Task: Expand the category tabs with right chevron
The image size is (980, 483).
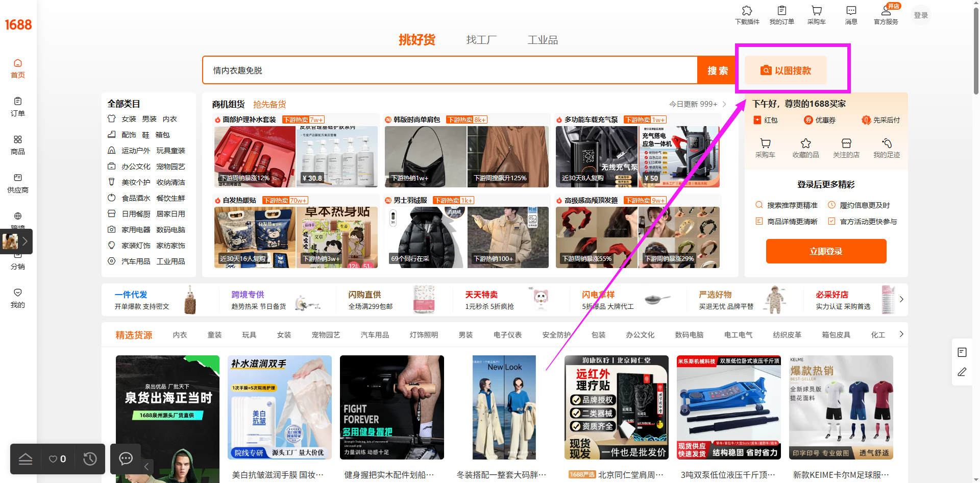Action: click(x=901, y=334)
